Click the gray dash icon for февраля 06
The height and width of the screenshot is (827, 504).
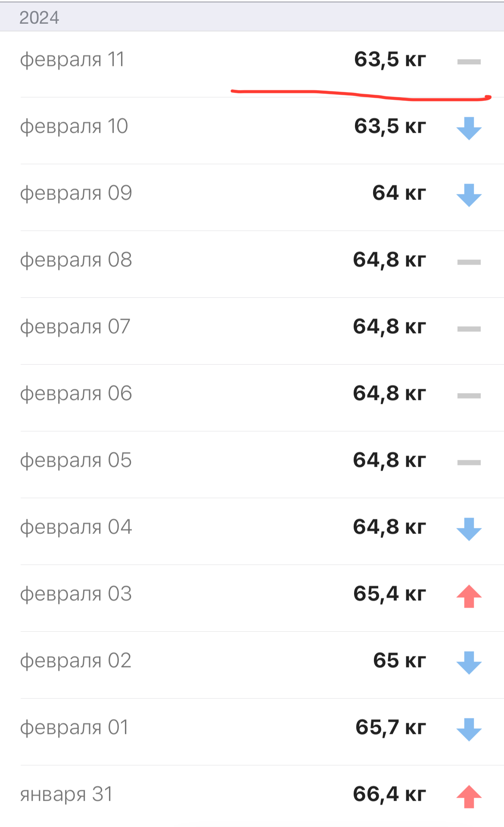tap(469, 396)
